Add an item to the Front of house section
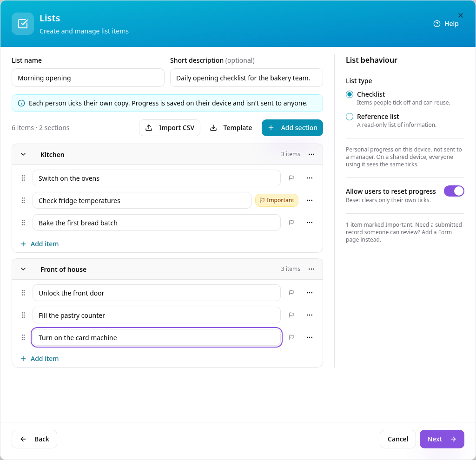This screenshot has width=476, height=460. (x=40, y=359)
